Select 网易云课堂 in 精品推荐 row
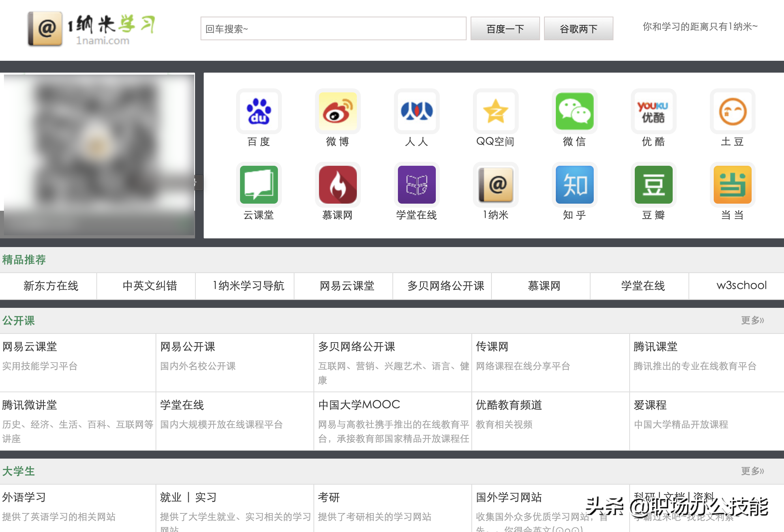This screenshot has width=784, height=532. tap(347, 286)
